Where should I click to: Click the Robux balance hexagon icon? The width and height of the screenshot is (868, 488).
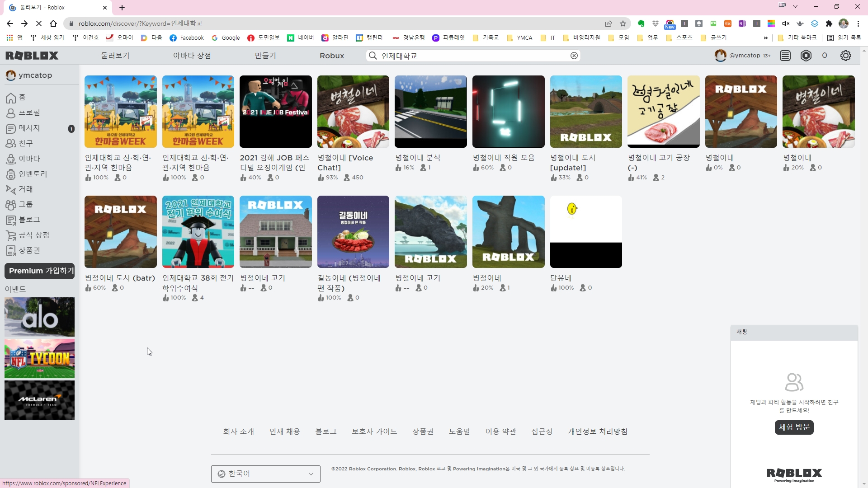coord(806,56)
